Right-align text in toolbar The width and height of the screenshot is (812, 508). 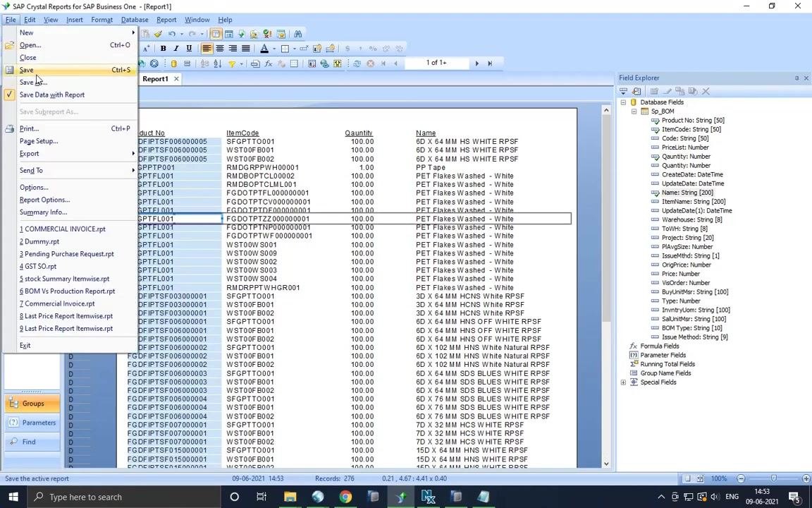(x=233, y=48)
